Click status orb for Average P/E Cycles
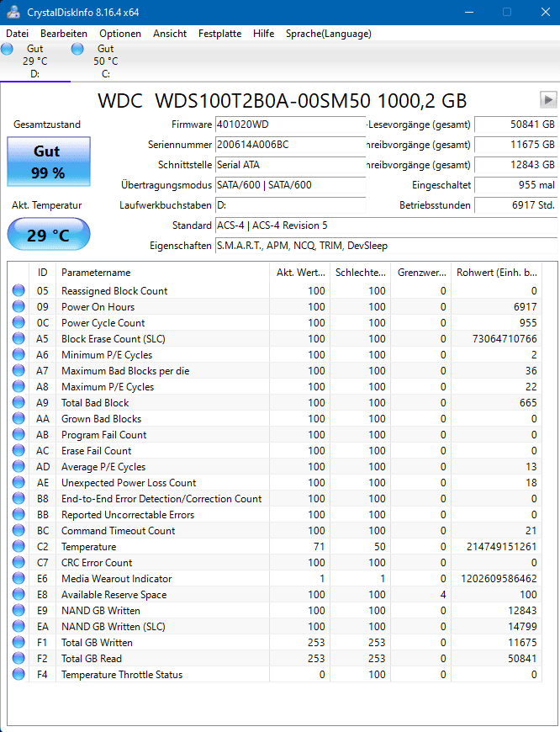This screenshot has height=732, width=560. pos(18,466)
